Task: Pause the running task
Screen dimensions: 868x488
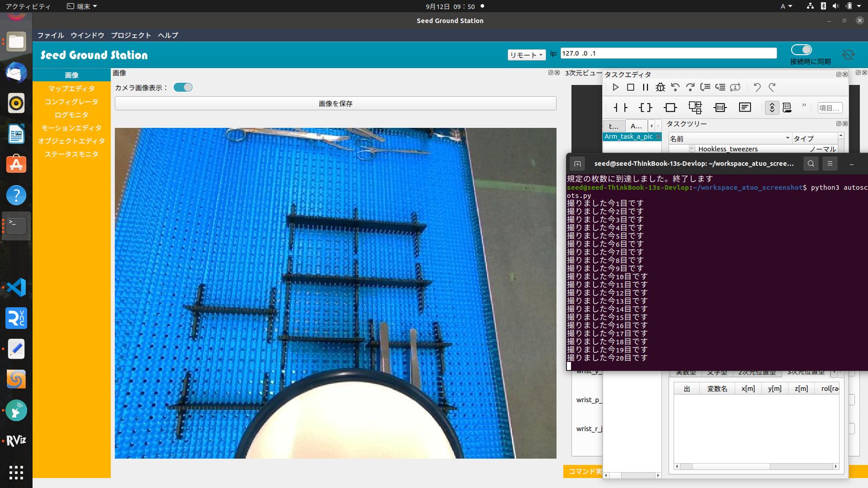Action: 646,87
